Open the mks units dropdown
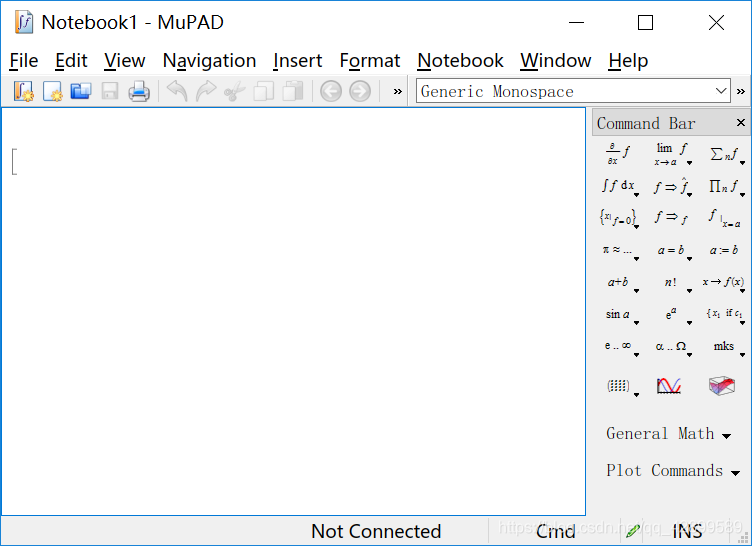 (742, 355)
